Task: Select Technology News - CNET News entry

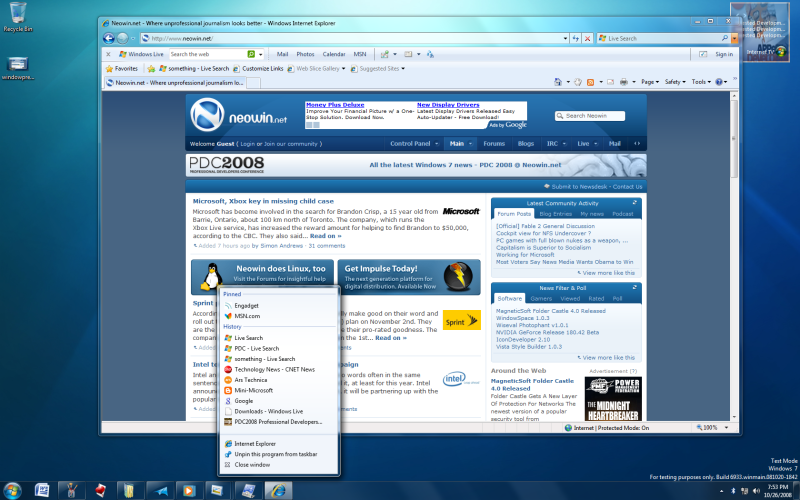Action: (280, 369)
